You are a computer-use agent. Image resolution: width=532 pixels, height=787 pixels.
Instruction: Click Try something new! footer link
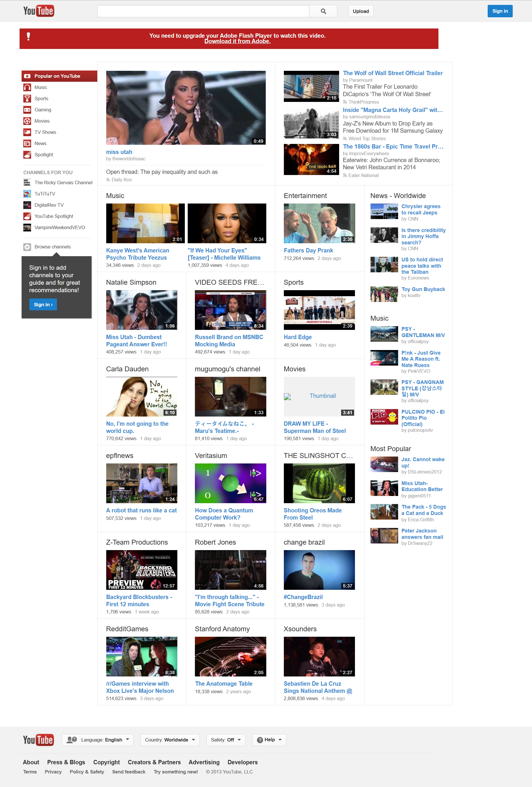pyautogui.click(x=175, y=772)
